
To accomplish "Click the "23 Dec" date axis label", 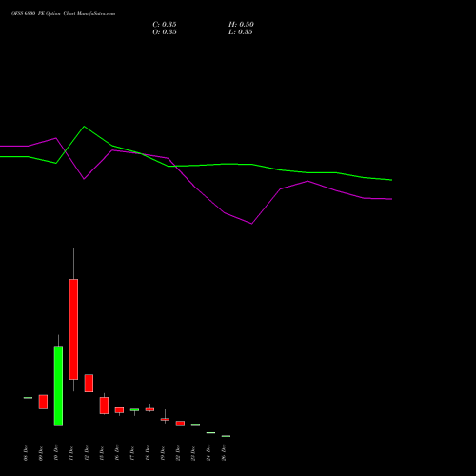I will [193, 453].
